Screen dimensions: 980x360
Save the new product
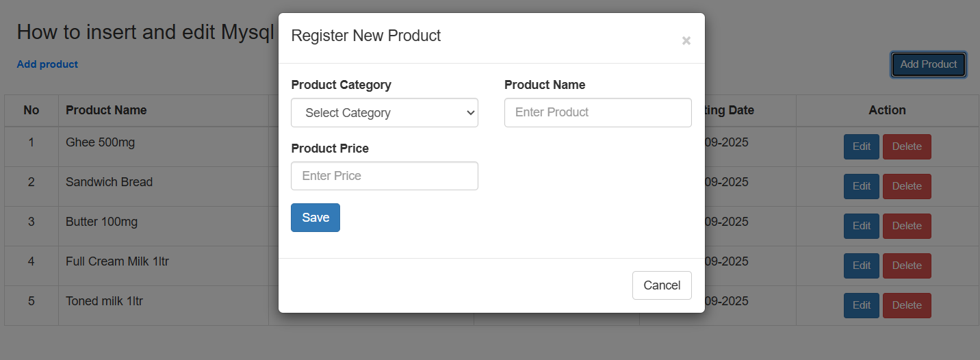(x=315, y=218)
